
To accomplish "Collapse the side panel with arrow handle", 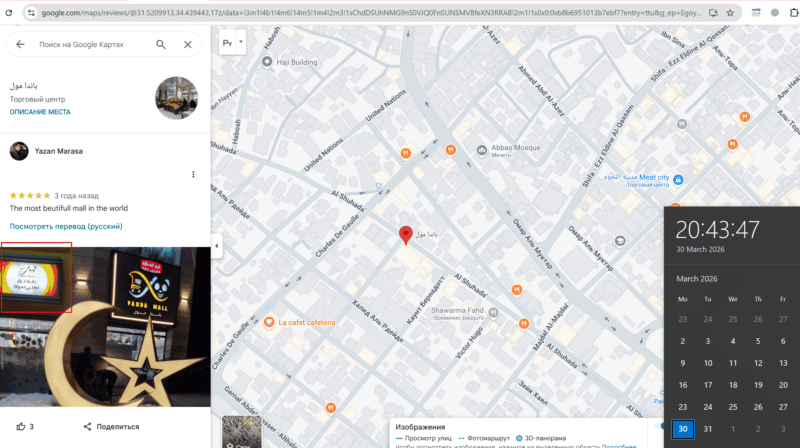I will pyautogui.click(x=217, y=246).
